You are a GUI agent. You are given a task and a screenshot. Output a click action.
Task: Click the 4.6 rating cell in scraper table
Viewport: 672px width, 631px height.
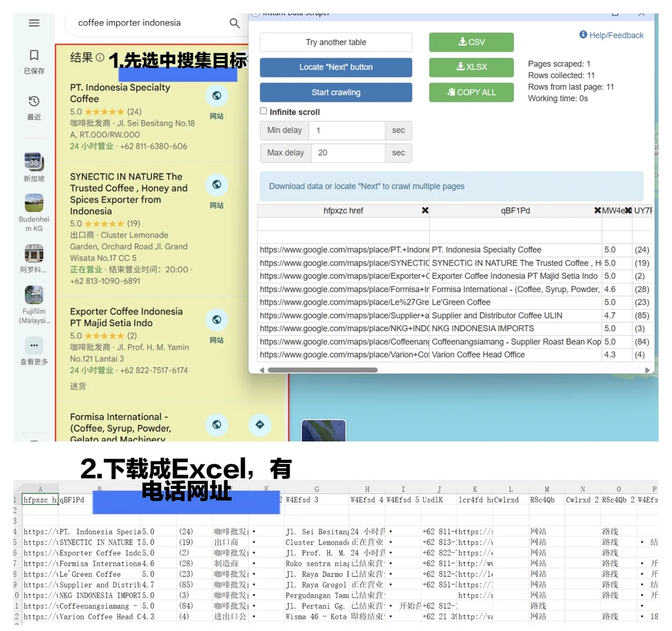click(617, 289)
